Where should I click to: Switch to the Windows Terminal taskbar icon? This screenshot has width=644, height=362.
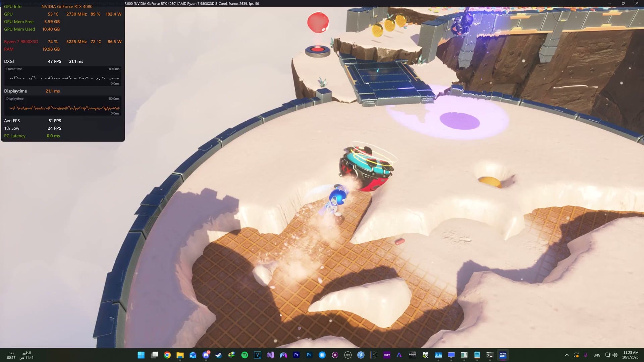click(x=490, y=355)
